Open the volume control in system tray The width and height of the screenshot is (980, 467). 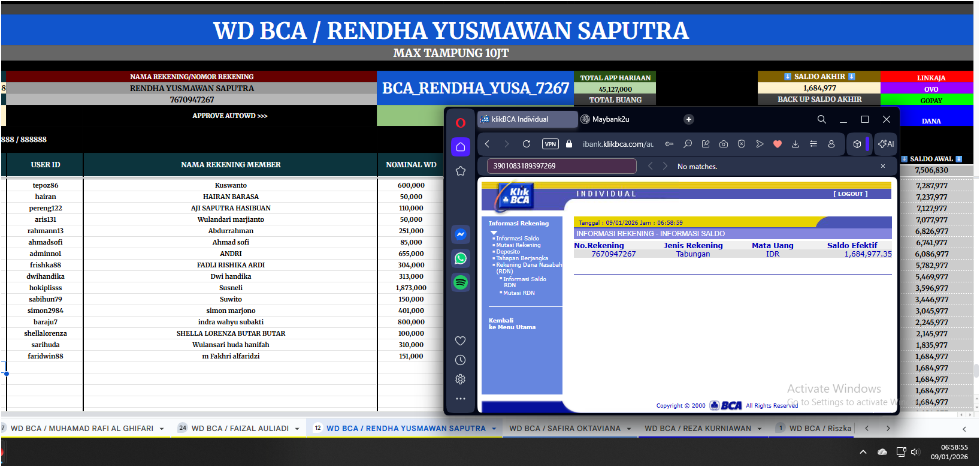[915, 452]
